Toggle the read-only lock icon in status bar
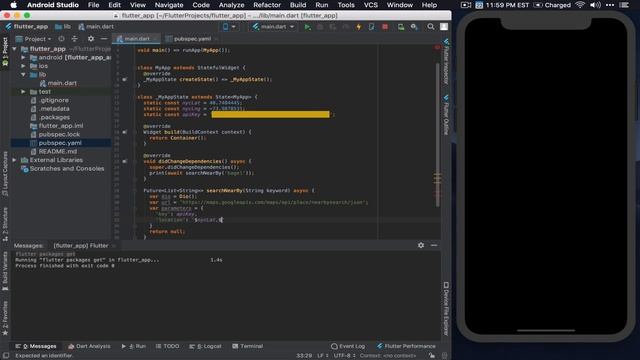Viewport: 640px width, 360px height. 432,356
